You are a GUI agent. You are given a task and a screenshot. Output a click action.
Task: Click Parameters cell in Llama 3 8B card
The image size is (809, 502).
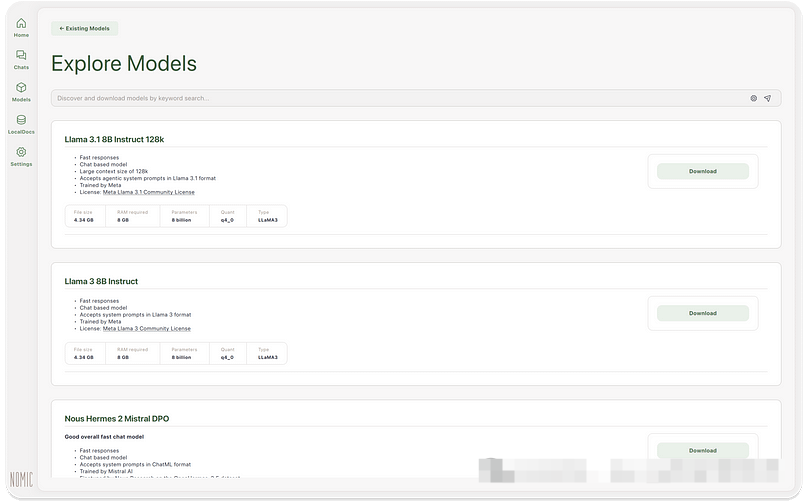tap(184, 353)
